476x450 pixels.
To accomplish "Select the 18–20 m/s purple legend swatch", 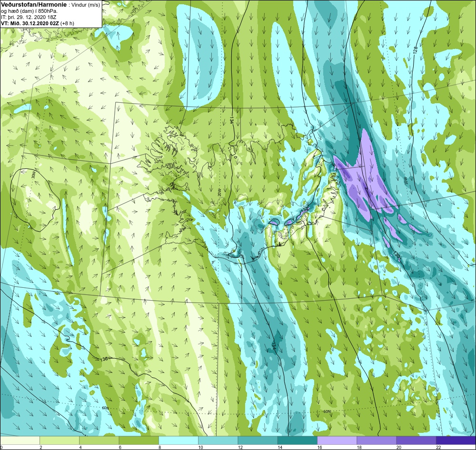I will pos(377,440).
